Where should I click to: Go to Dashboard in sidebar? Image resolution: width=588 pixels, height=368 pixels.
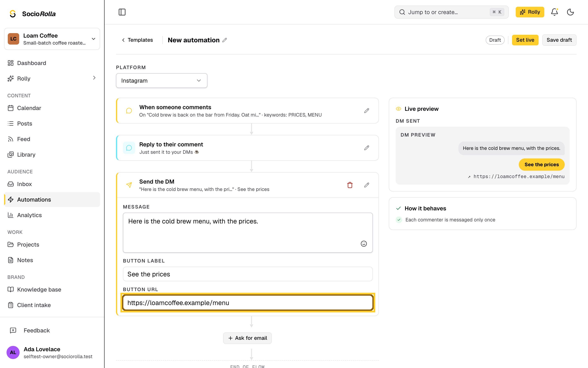tap(52, 63)
